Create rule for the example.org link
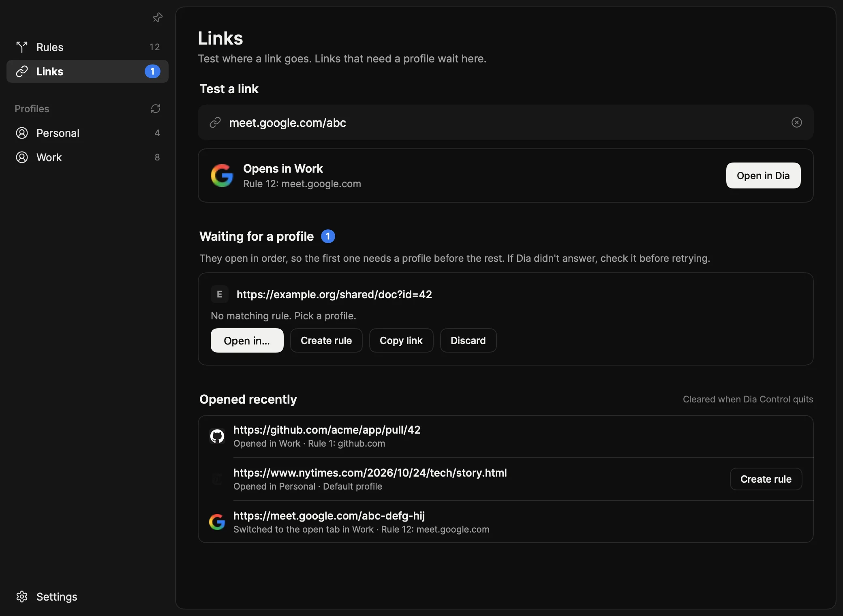843x616 pixels. (x=326, y=340)
